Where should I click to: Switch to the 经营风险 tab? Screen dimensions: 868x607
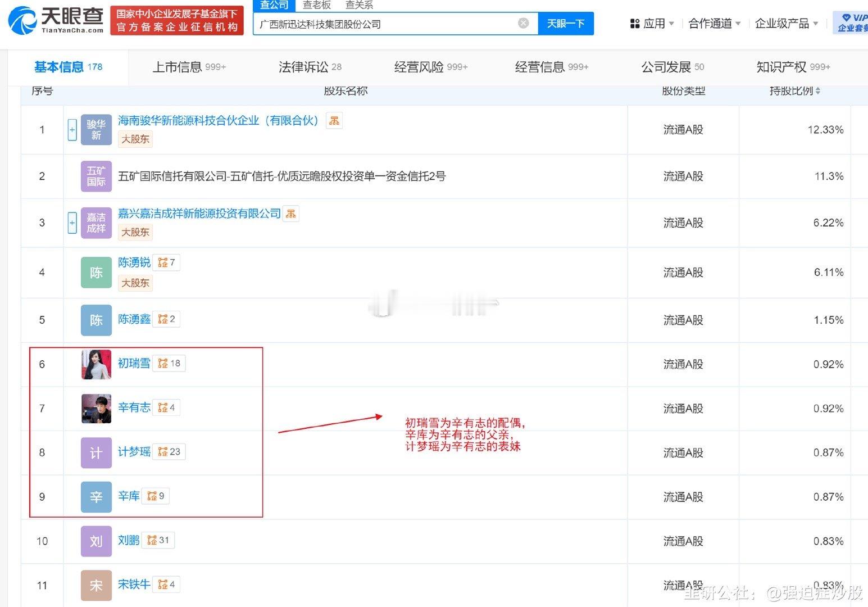click(431, 67)
